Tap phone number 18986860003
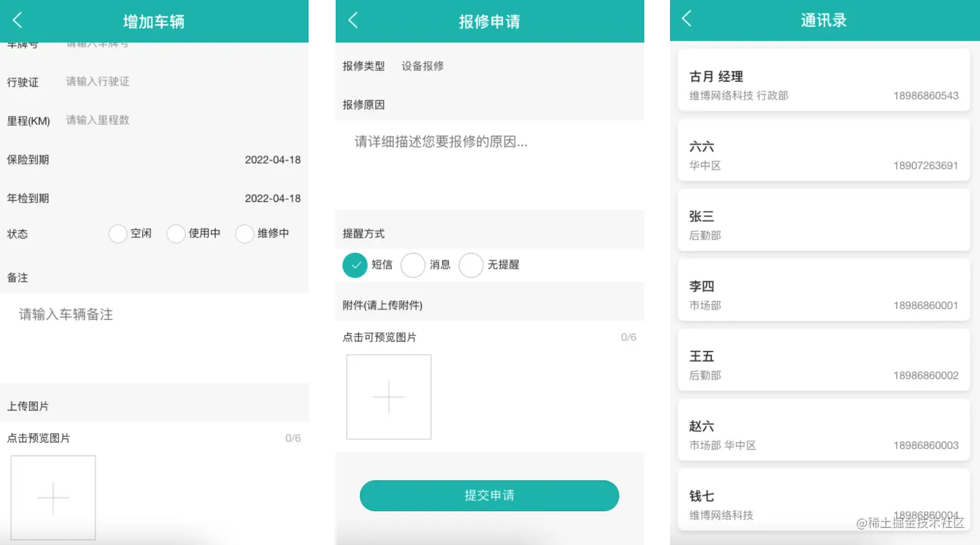This screenshot has height=545, width=980. pyautogui.click(x=926, y=446)
